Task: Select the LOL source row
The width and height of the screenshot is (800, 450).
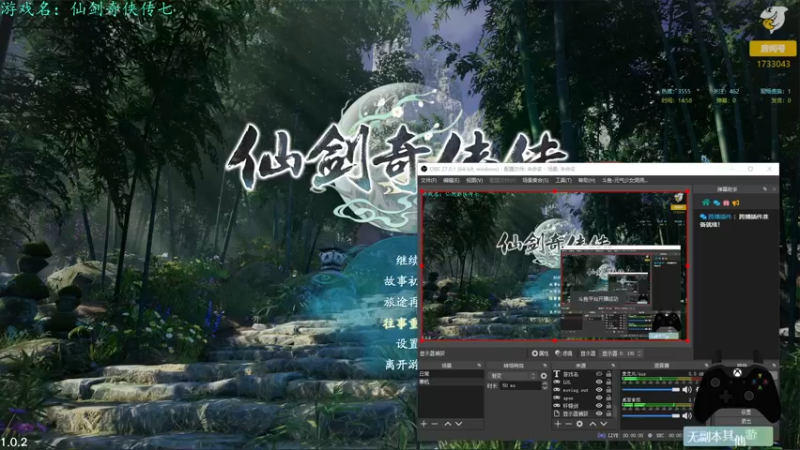Action: (582, 382)
